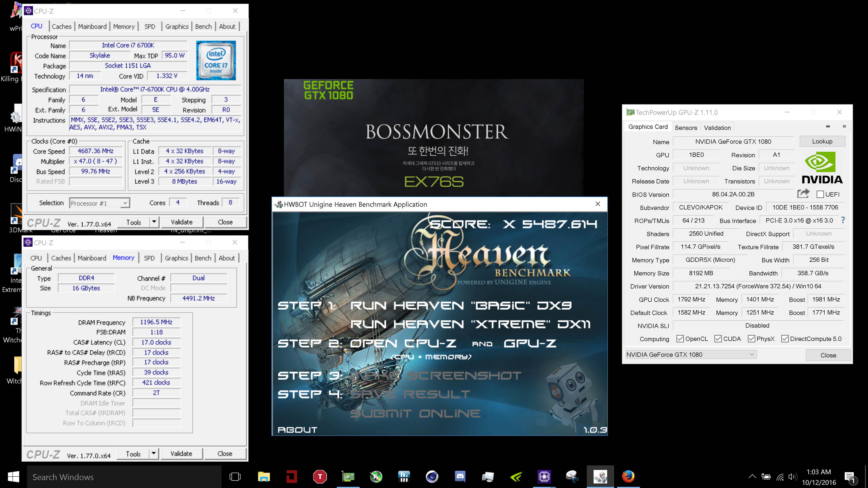Screen dimensions: 868x488
Task: Click the Windows Start button
Action: tap(13, 476)
